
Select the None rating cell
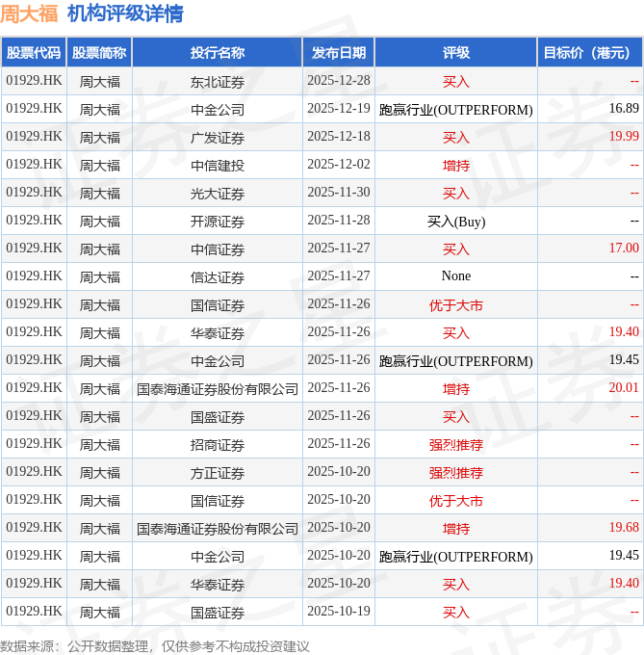tap(456, 276)
